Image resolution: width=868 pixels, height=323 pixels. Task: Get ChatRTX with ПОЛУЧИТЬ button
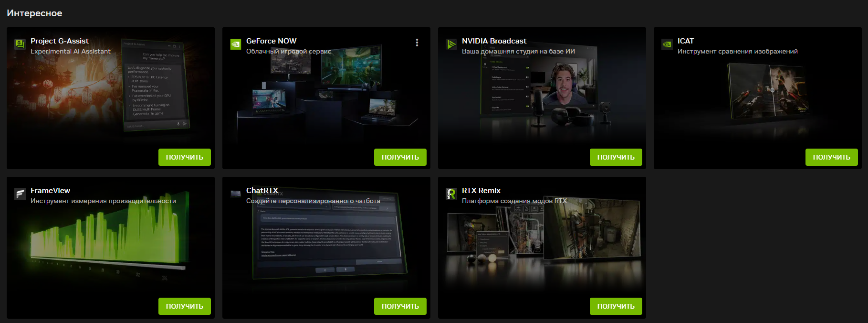[400, 306]
